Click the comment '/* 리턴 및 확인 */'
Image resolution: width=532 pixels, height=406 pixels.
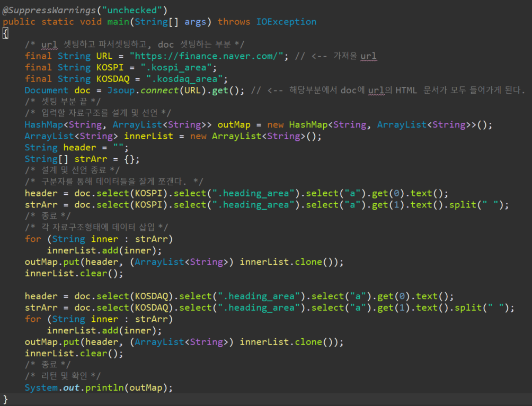(x=63, y=376)
